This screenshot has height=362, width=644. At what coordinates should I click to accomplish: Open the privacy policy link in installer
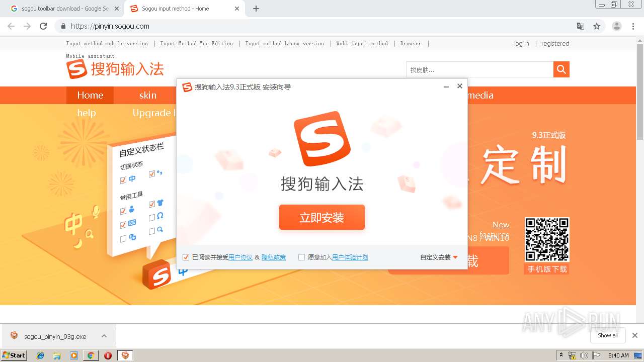click(274, 257)
